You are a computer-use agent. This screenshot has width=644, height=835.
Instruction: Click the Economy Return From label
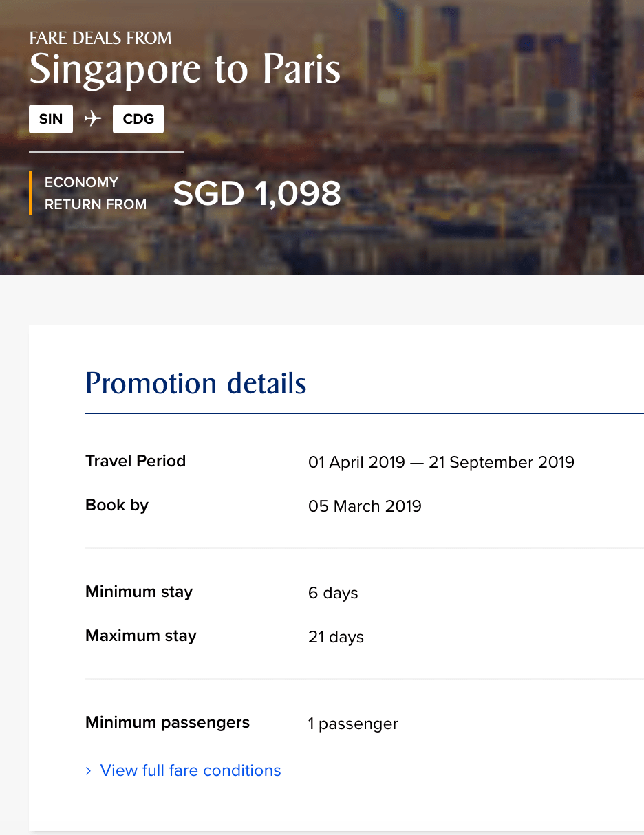(95, 193)
